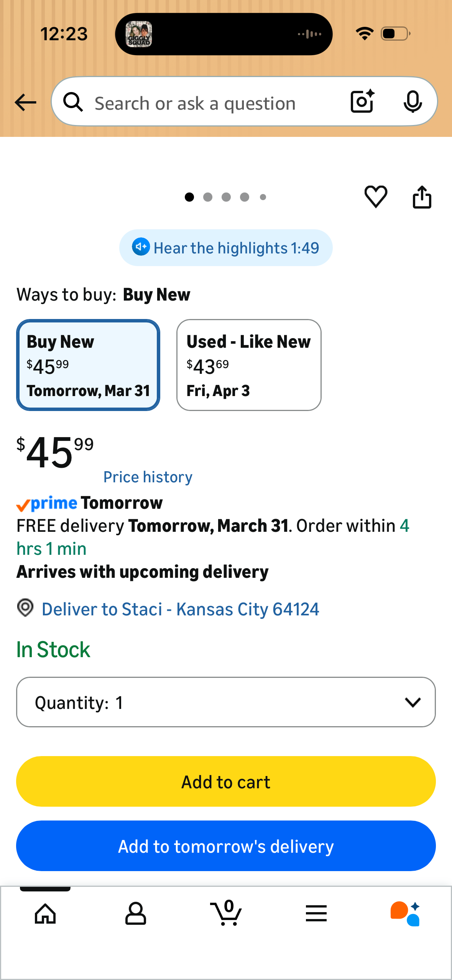Viewport: 452px width, 980px height.
Task: Add item to wishlist with heart icon
Action: [x=376, y=197]
